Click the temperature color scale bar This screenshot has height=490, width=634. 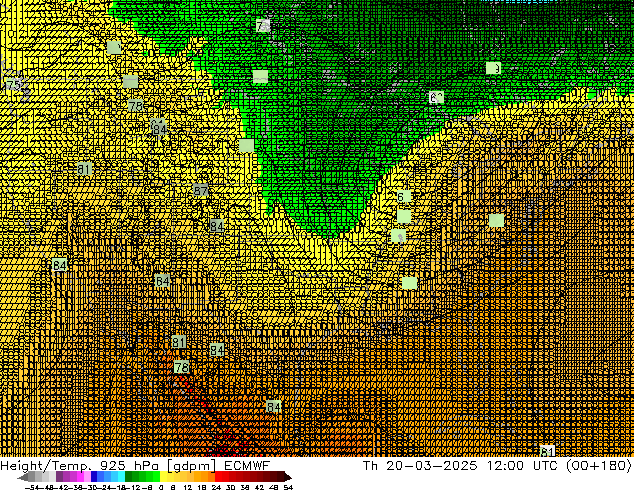154,477
